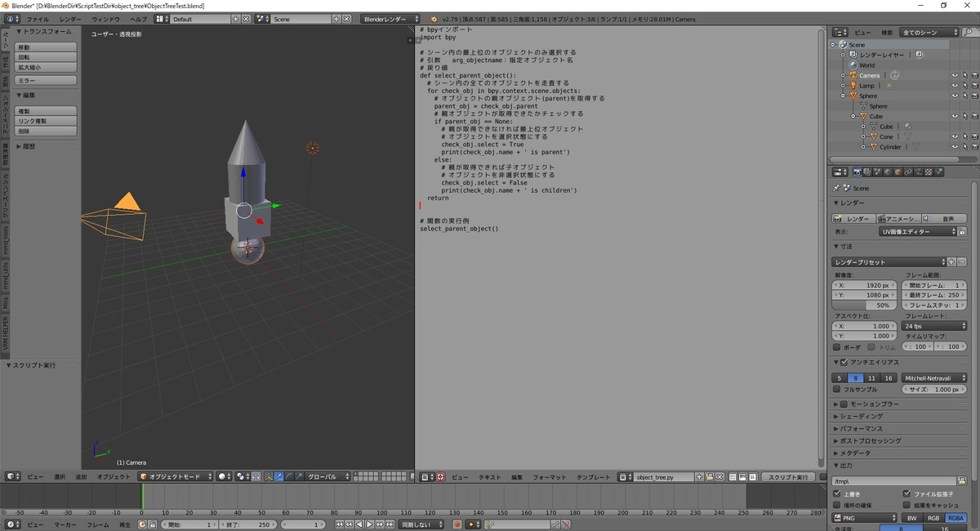Open the Object properties cube tab icon
This screenshot has height=531, width=980.
898,172
